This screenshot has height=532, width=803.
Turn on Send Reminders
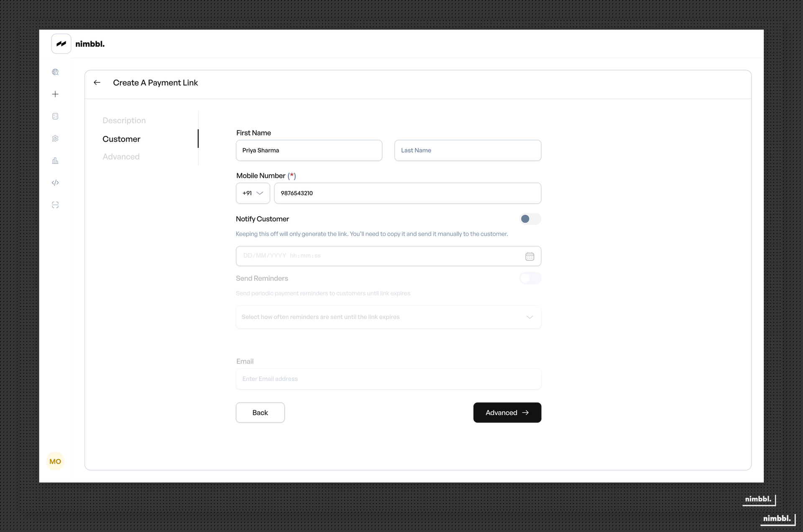click(530, 278)
